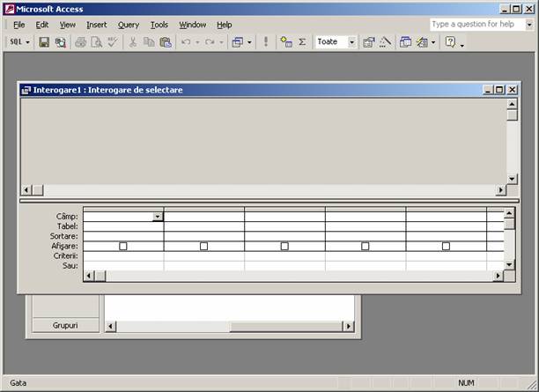
Task: Save the query with the diskette icon
Action: [x=44, y=41]
